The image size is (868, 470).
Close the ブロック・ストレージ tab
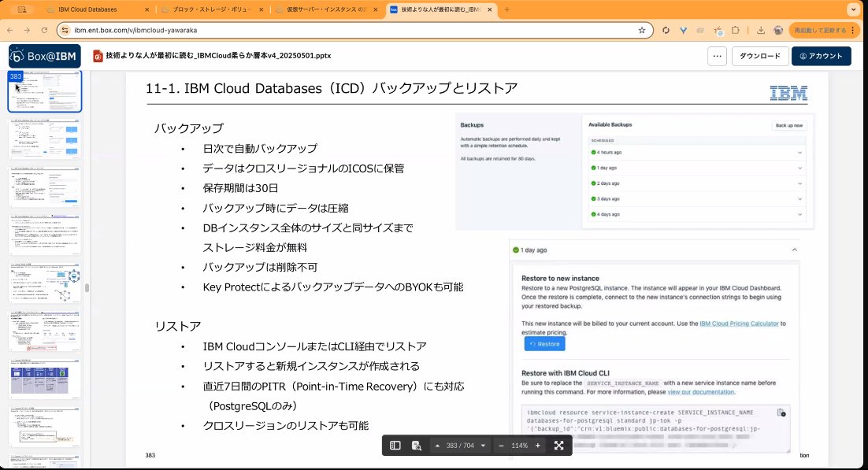click(262, 9)
